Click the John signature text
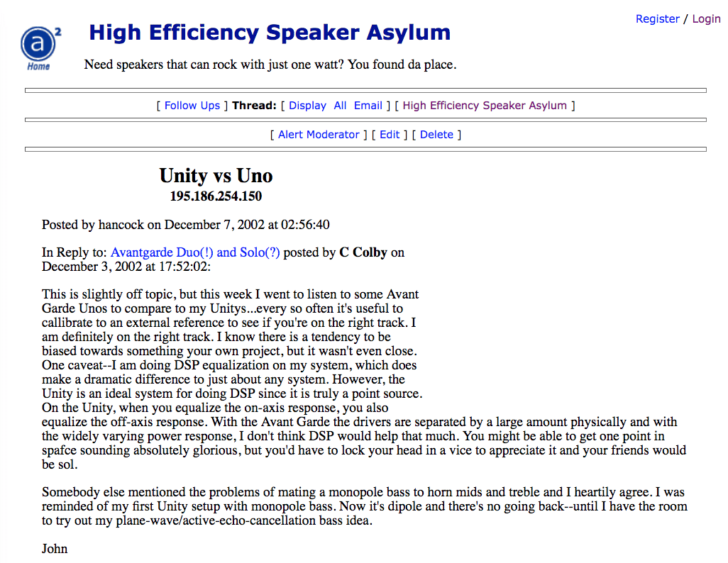 [55, 549]
